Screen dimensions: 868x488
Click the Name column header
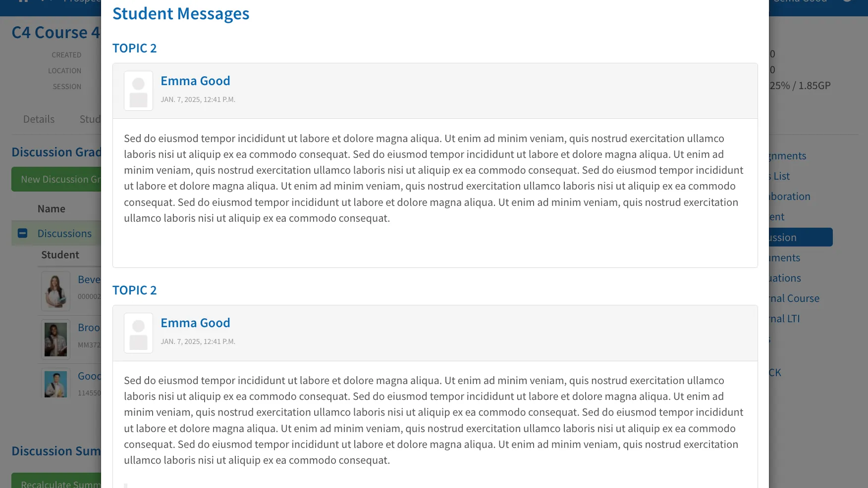[52, 209]
